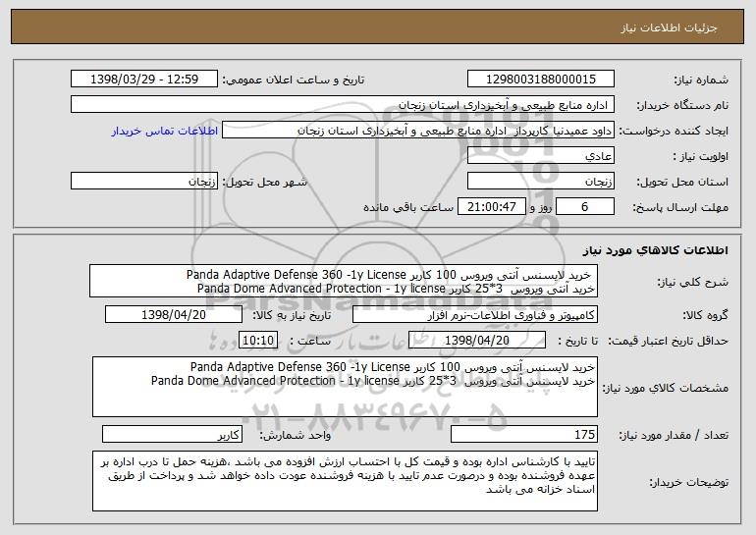Click the توضیحات خریدار text area

(x=345, y=481)
